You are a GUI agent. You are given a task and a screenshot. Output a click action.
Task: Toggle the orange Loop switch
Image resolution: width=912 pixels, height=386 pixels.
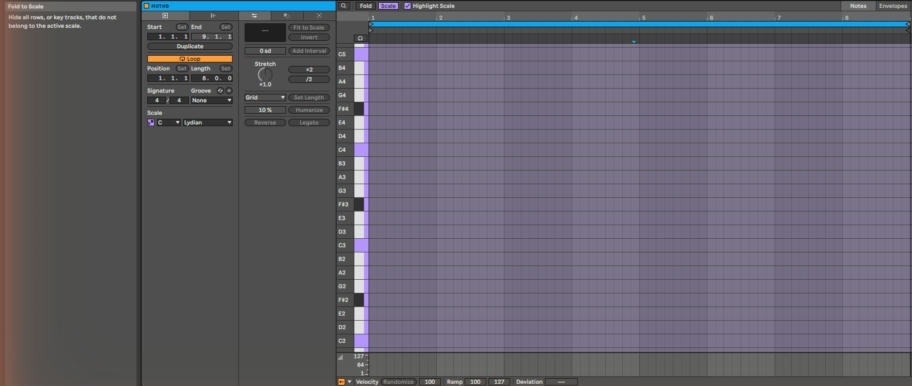(190, 59)
